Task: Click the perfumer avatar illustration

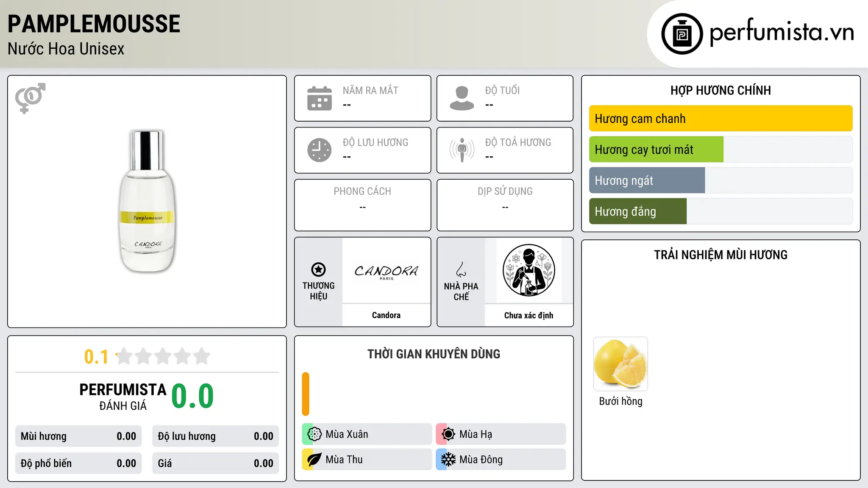Action: point(529,270)
